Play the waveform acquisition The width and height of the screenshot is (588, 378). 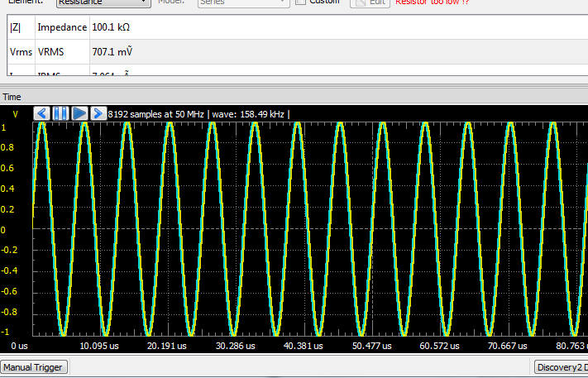[x=79, y=113]
